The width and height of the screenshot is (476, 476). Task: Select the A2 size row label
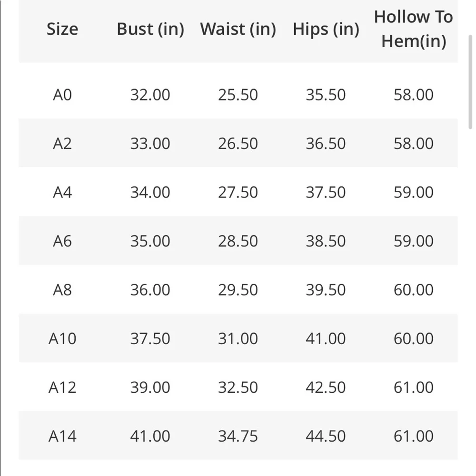pyautogui.click(x=62, y=143)
